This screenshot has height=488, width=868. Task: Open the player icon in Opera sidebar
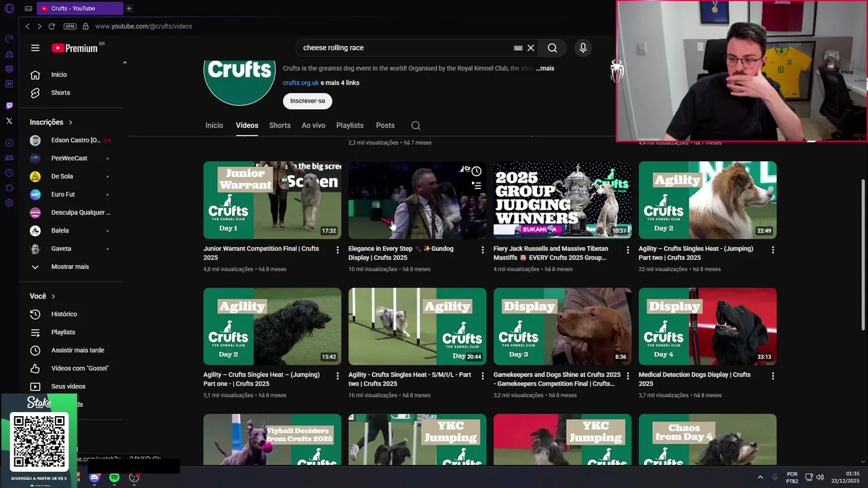(x=9, y=143)
